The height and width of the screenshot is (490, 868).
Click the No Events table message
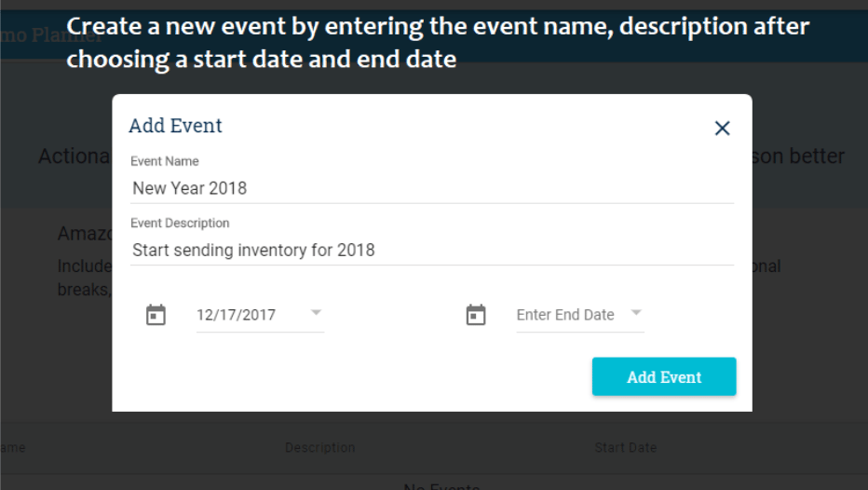441,486
